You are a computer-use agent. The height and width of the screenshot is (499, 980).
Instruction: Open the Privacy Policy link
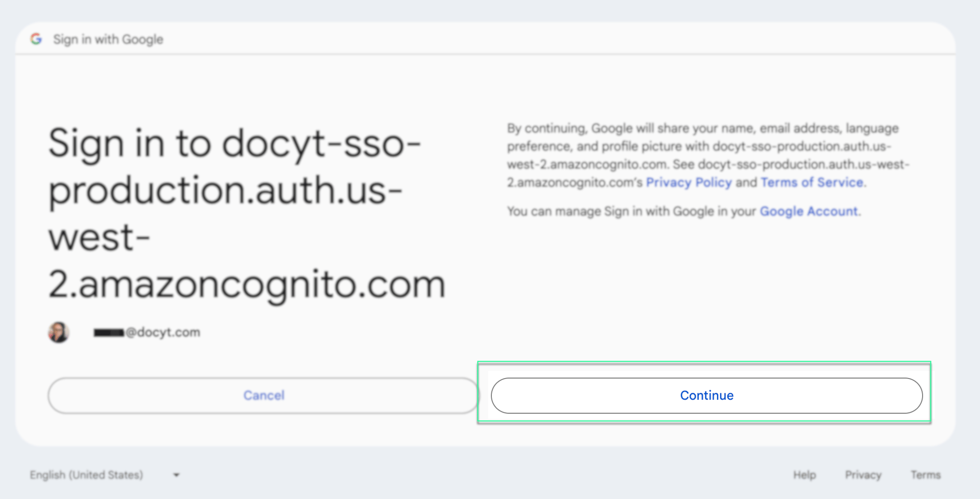click(x=689, y=182)
